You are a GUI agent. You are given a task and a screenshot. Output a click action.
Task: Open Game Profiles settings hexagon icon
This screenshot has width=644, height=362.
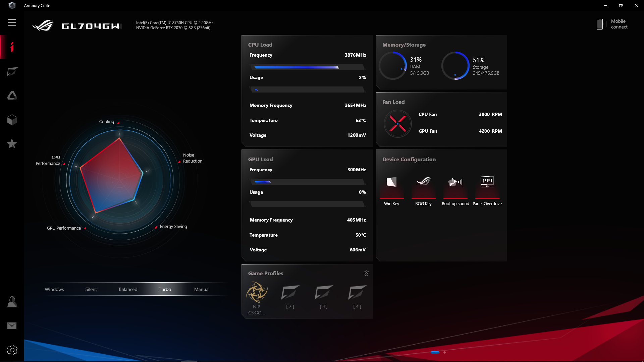pyautogui.click(x=367, y=274)
